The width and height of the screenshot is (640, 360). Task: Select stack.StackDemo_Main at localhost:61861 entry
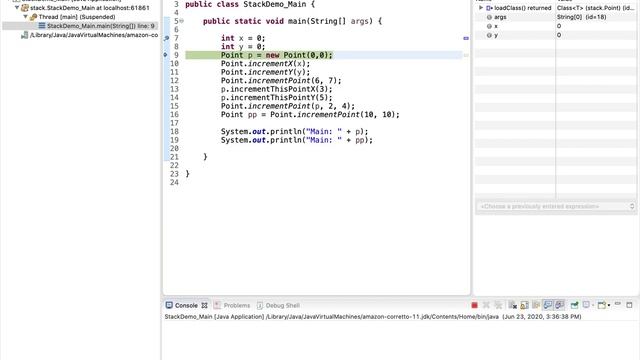click(90, 8)
